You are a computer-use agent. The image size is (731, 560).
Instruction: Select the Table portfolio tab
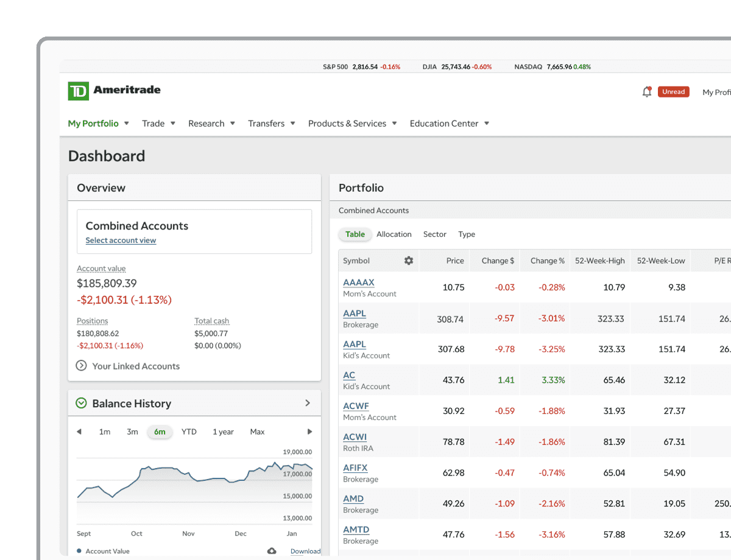pyautogui.click(x=355, y=234)
